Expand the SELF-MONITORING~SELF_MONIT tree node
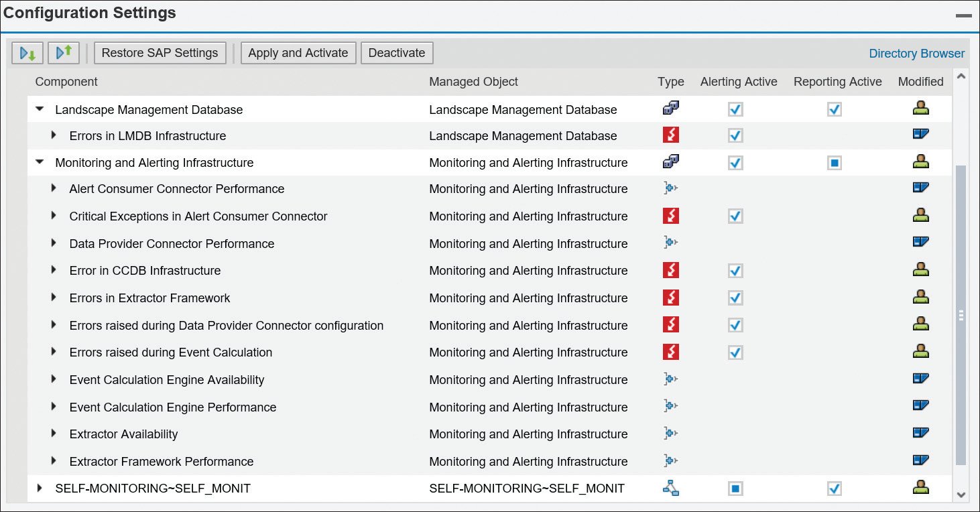The height and width of the screenshot is (512, 980). click(x=39, y=488)
